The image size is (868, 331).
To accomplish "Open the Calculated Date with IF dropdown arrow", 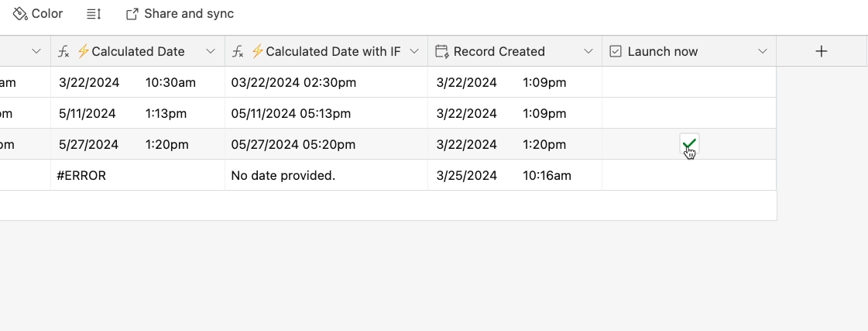I will (x=414, y=52).
